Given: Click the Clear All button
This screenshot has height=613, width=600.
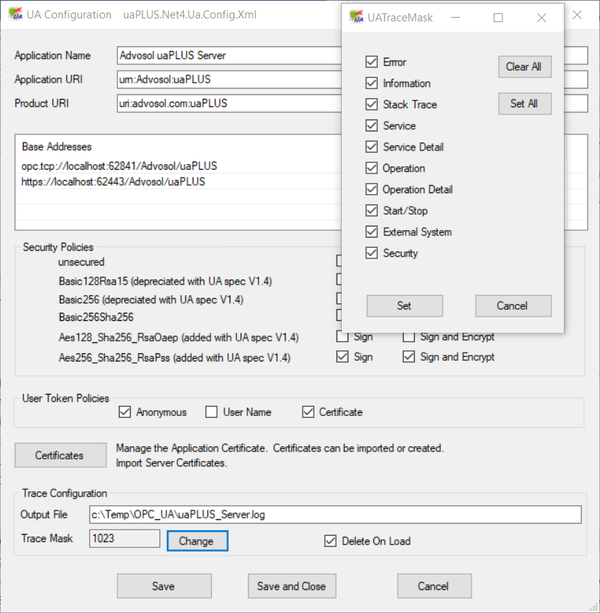Looking at the screenshot, I should click(x=525, y=67).
